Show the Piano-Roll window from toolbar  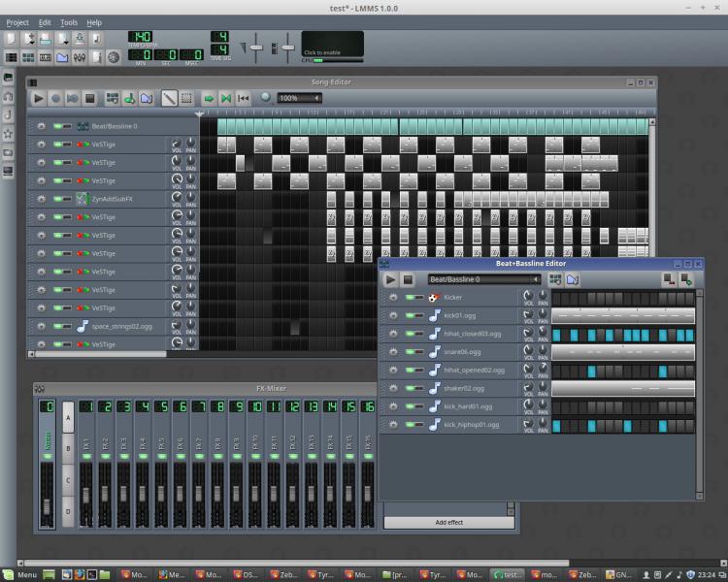pos(45,57)
